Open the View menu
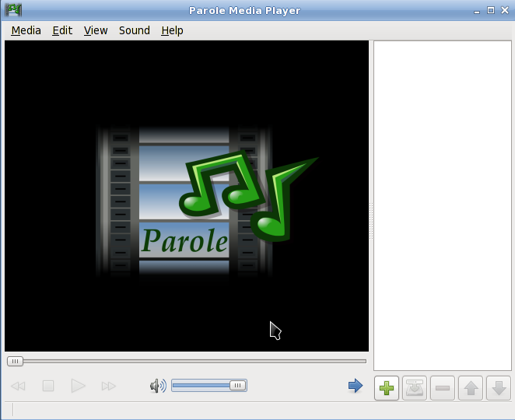The width and height of the screenshot is (515, 420). 96,30
